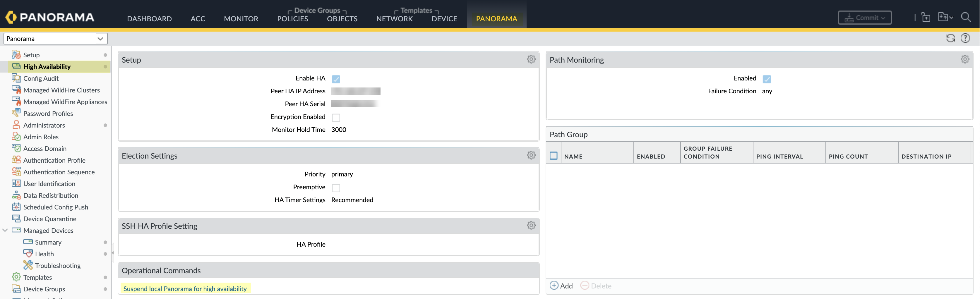
Task: Collapse the Managed Devices tree node
Action: point(5,230)
